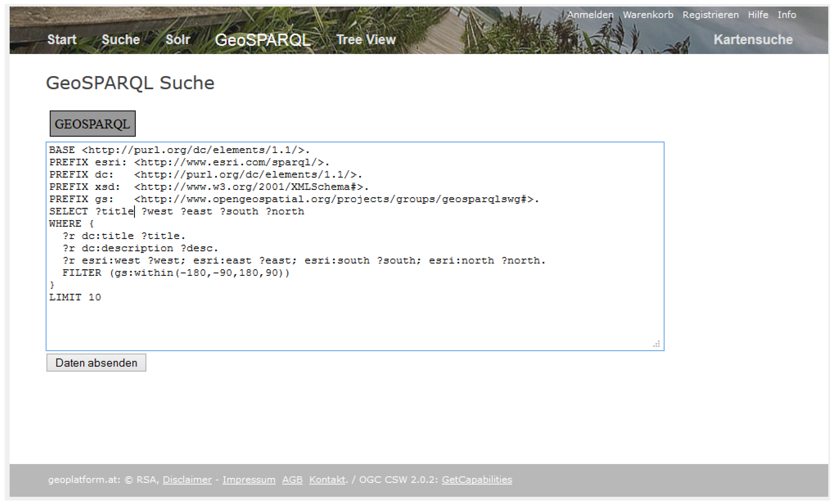Switch to Tree View

point(366,40)
